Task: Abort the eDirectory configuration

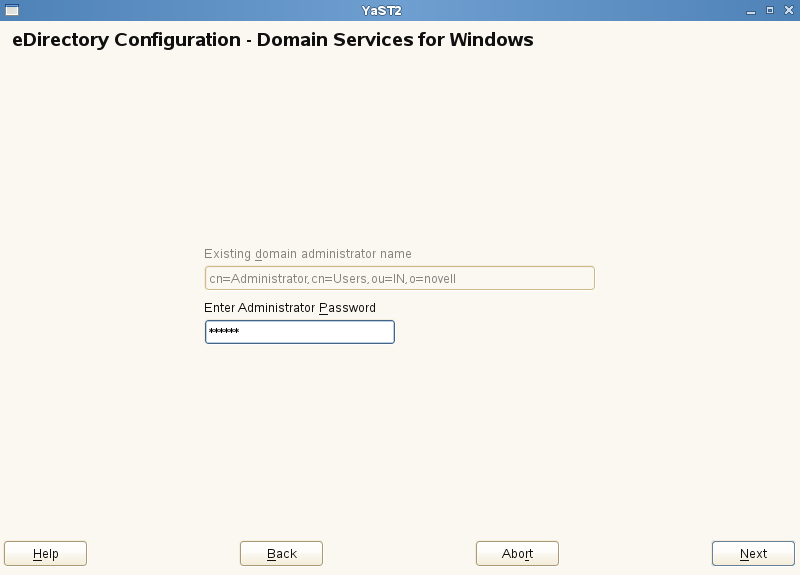Action: click(517, 553)
